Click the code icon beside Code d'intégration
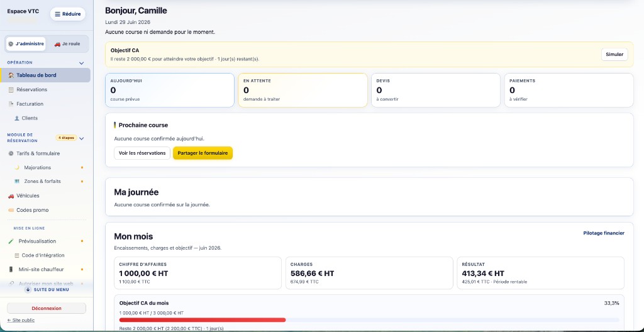The image size is (644, 332). pos(17,255)
